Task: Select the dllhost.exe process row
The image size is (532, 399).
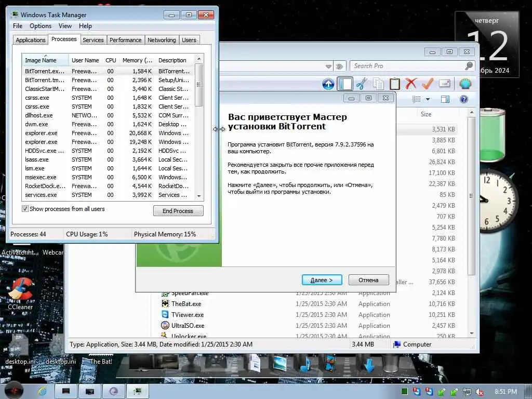Action: pyautogui.click(x=108, y=115)
